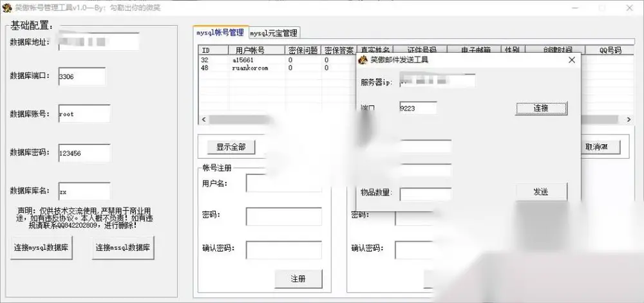Click 连接 in the mail dialog
Screen dimensions: 644x303
pos(541,108)
